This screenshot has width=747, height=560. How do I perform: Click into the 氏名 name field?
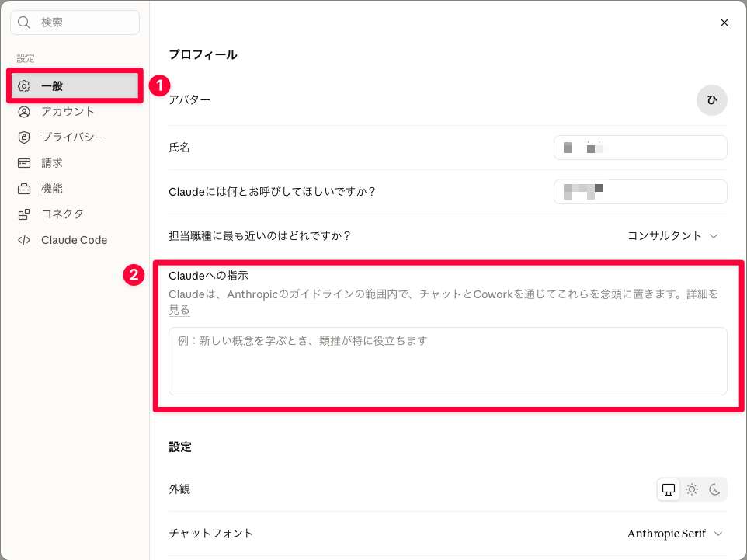[x=641, y=148]
